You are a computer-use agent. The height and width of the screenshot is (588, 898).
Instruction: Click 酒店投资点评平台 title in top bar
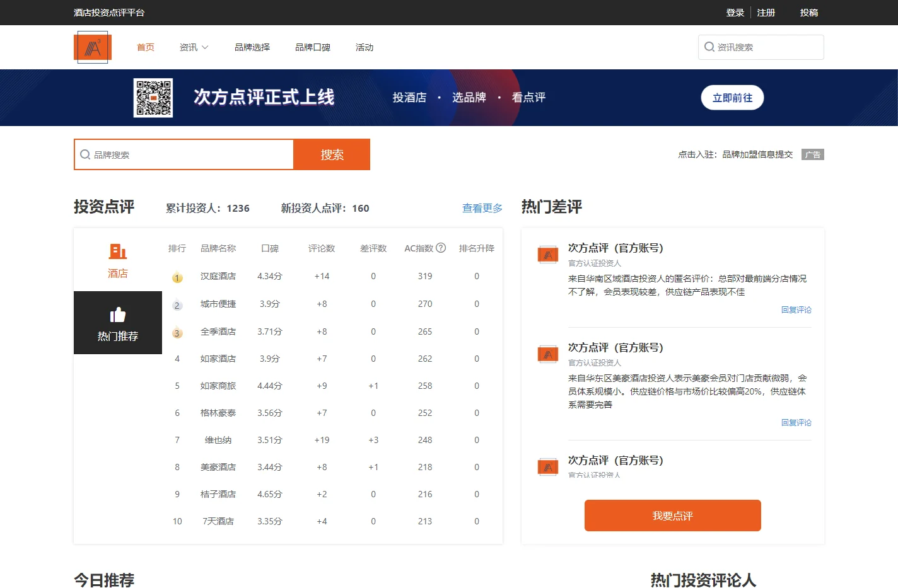(109, 13)
